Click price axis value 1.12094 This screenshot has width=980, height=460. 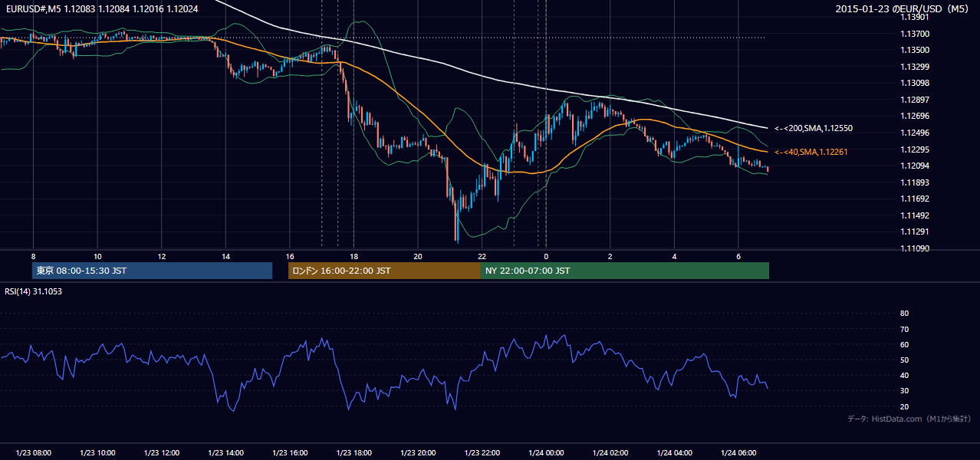click(x=915, y=166)
